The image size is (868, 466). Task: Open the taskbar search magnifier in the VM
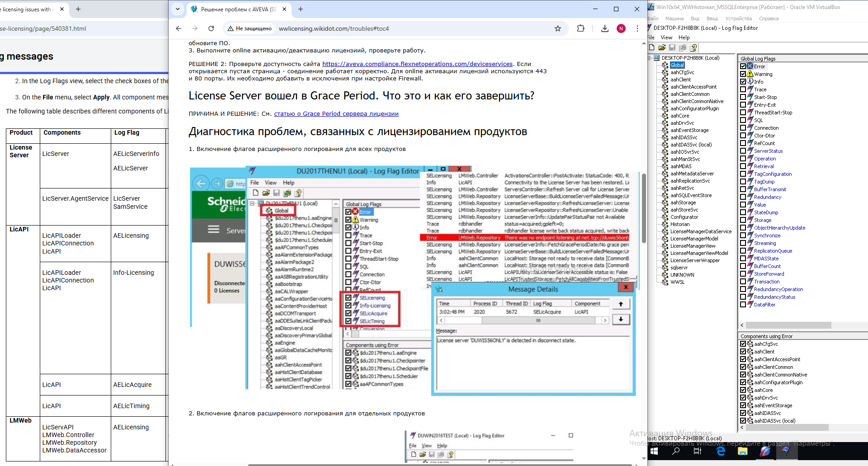coord(676,451)
